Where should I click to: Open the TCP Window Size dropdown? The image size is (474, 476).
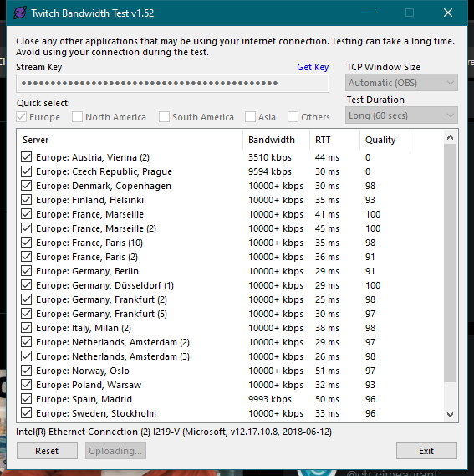point(401,83)
